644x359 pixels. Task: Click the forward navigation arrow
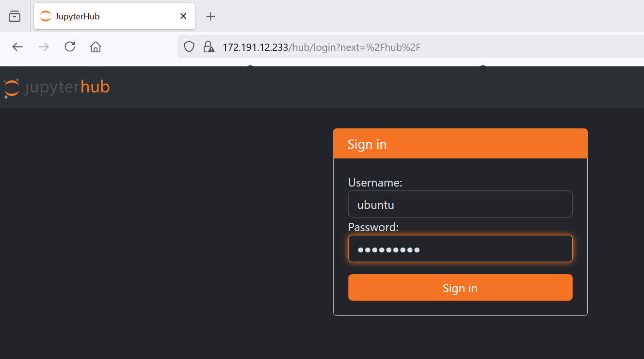click(43, 47)
